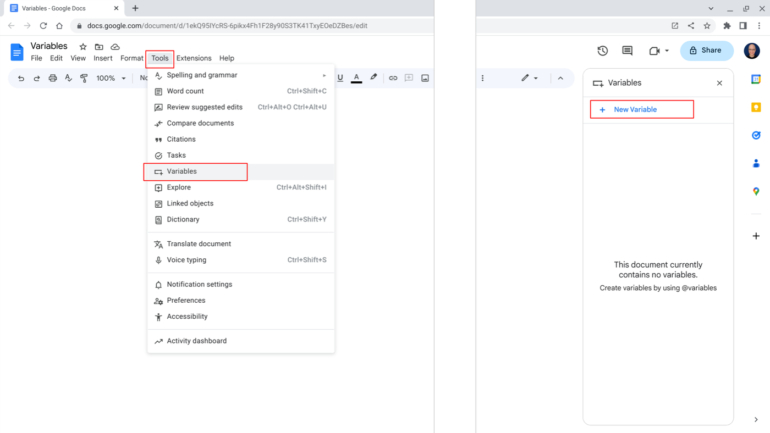Click the browser address bar URL
The width and height of the screenshot is (770, 433).
(300, 25)
